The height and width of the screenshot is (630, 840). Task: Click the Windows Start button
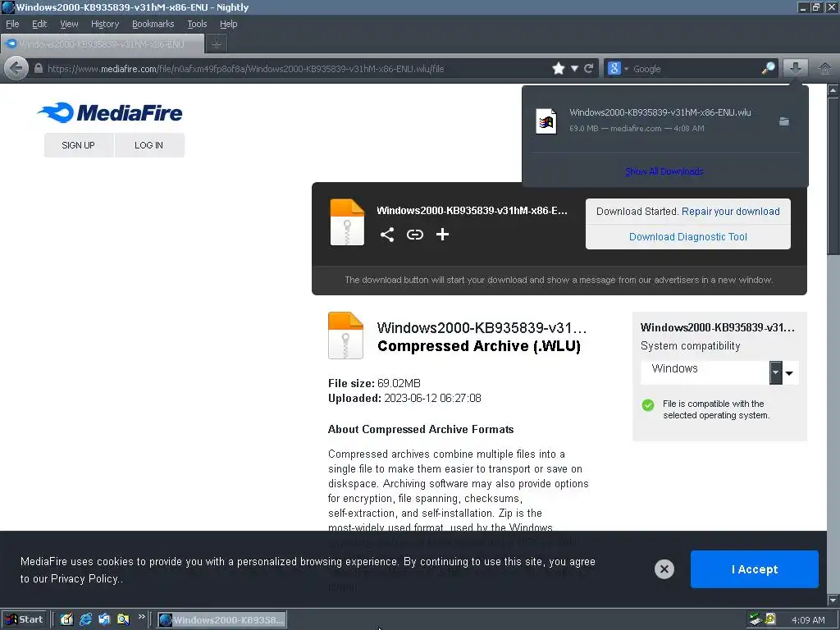[x=24, y=620]
